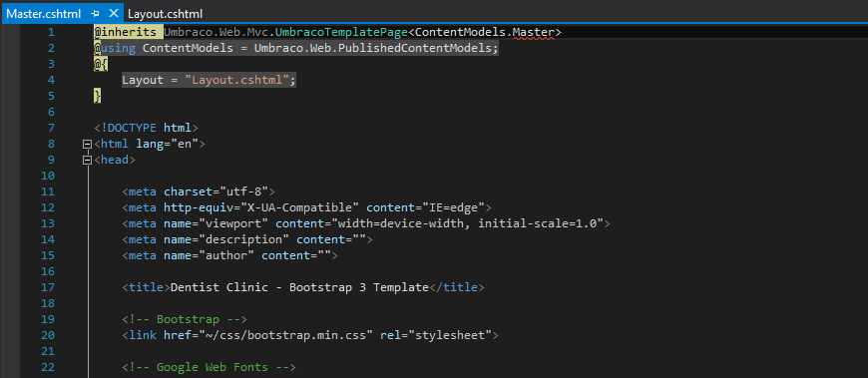This screenshot has width=868, height=378.
Task: Click content="IE=edge" on line 12
Action: tap(425, 207)
